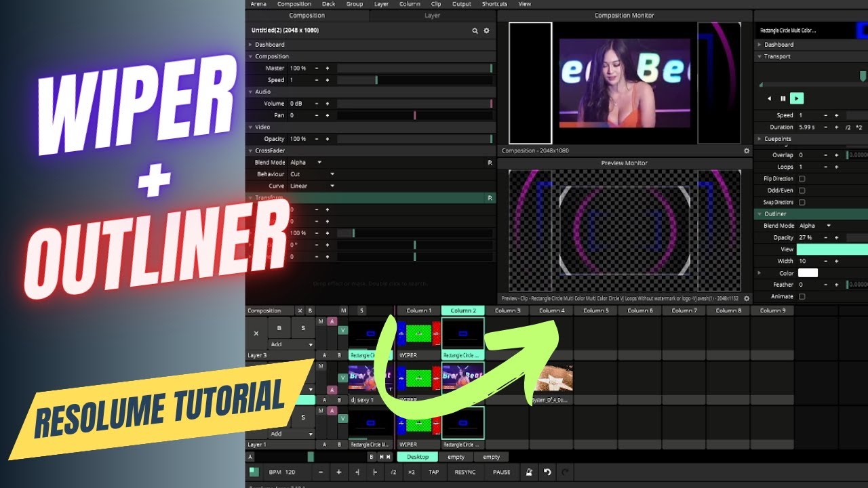The height and width of the screenshot is (488, 868).
Task: Click the Composition Monitor settings gear
Action: (747, 150)
